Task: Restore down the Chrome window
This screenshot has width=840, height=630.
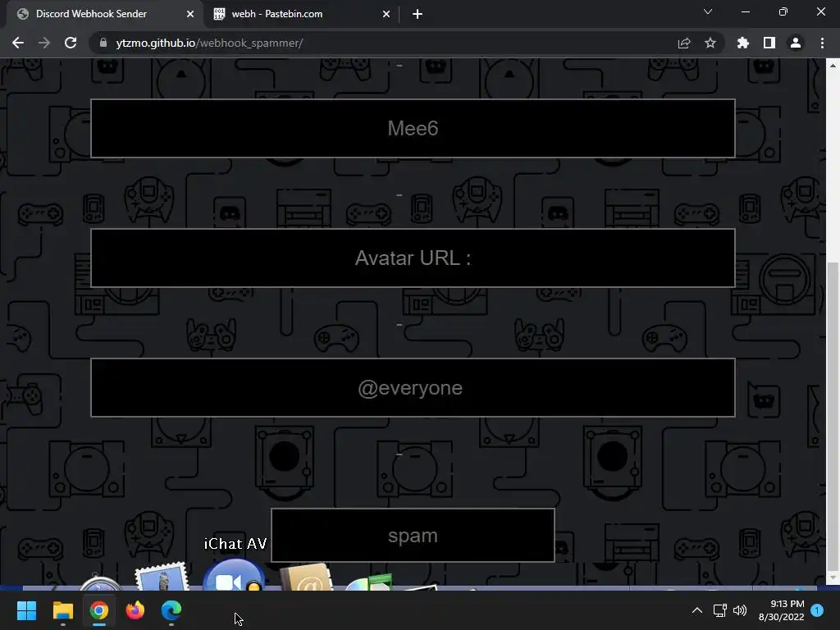Action: coord(783,11)
